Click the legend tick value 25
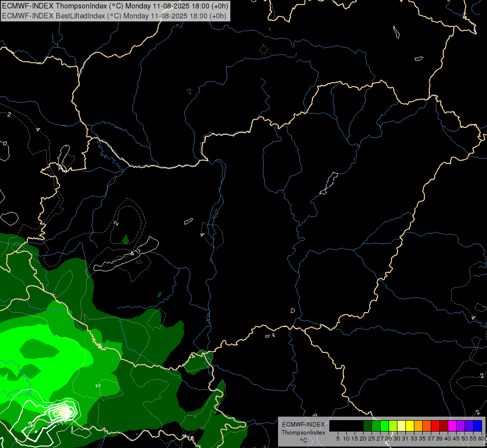This screenshot has height=448, width=487. click(372, 439)
